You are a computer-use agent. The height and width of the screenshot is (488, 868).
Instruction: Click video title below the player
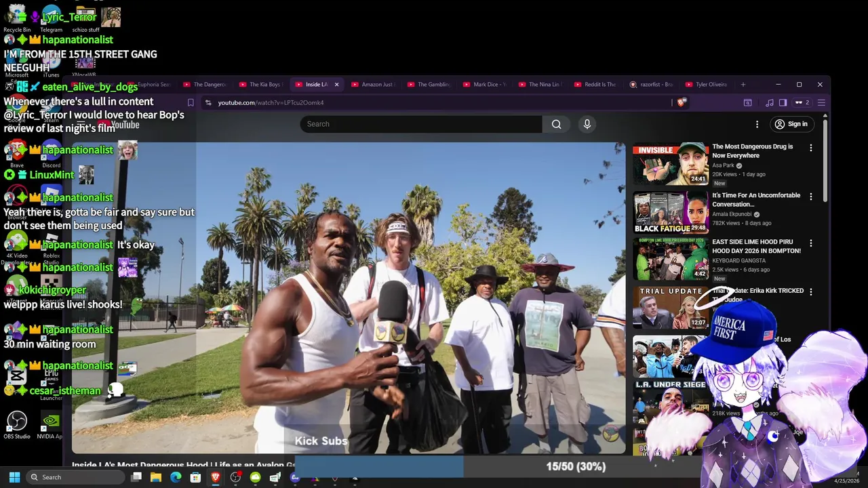tap(183, 465)
